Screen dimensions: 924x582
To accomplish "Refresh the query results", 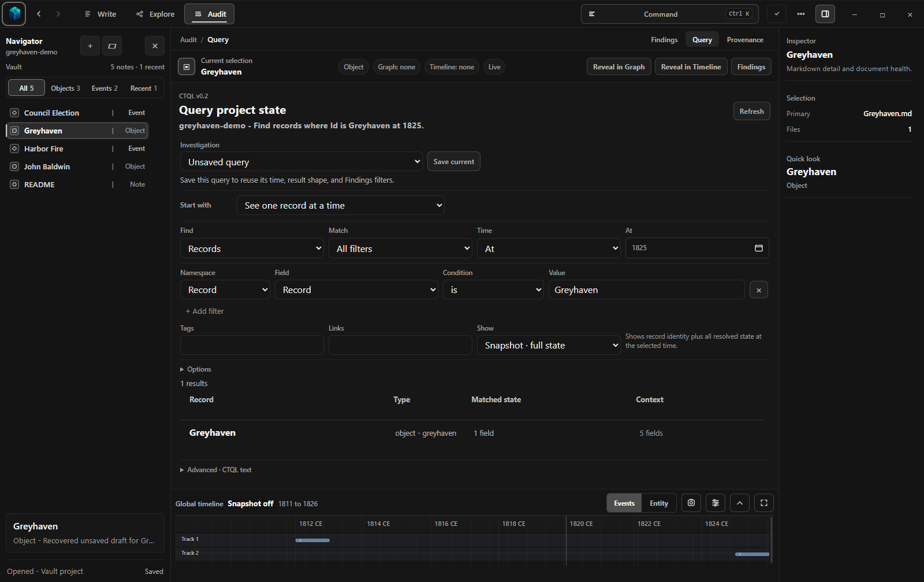I will (x=752, y=112).
